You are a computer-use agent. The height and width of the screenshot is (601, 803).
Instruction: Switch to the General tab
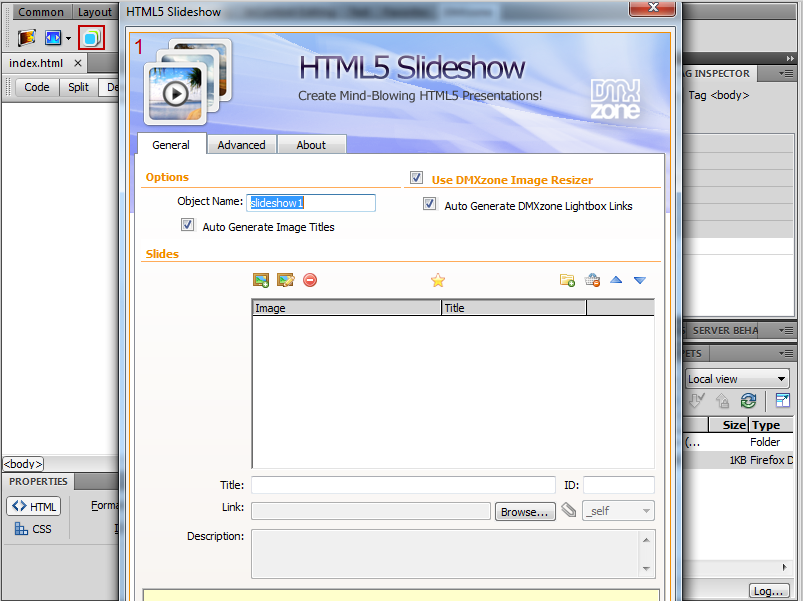pos(171,145)
